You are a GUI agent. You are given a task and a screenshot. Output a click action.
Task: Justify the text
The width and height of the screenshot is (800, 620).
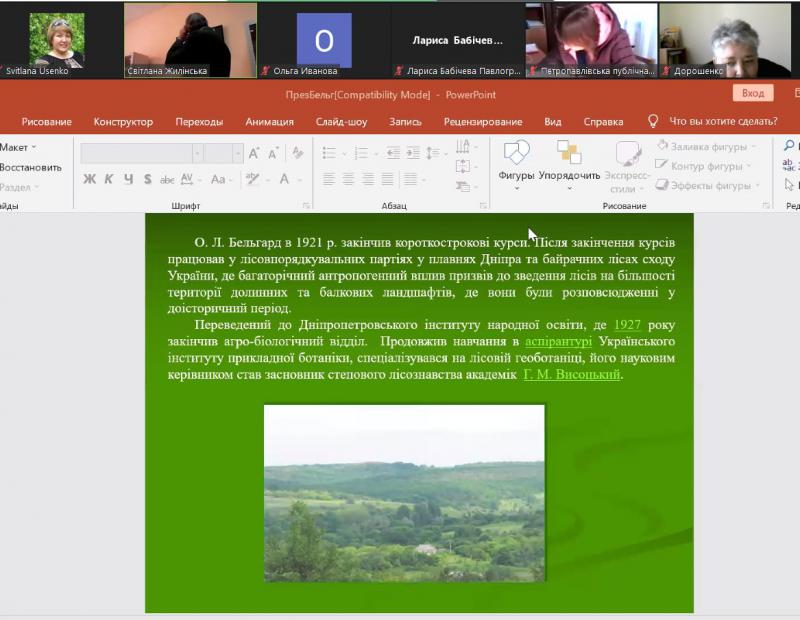tap(387, 179)
